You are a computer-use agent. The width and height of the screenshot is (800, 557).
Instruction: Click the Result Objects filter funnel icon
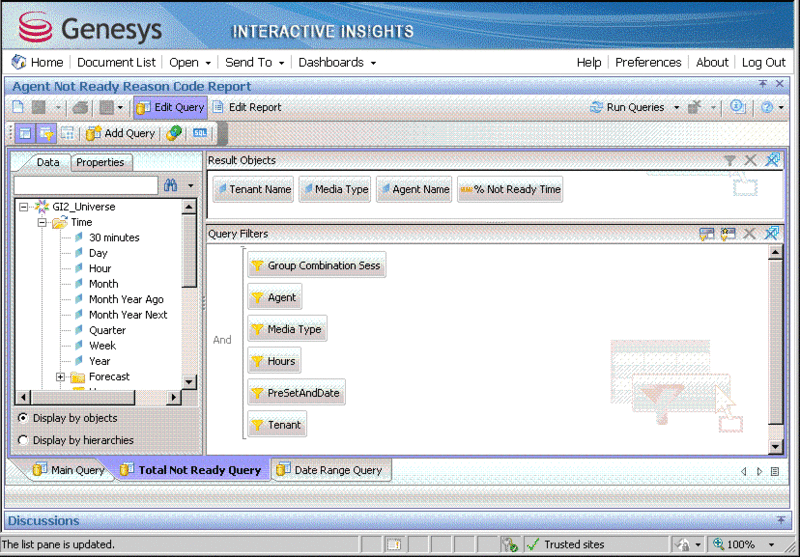click(x=730, y=161)
